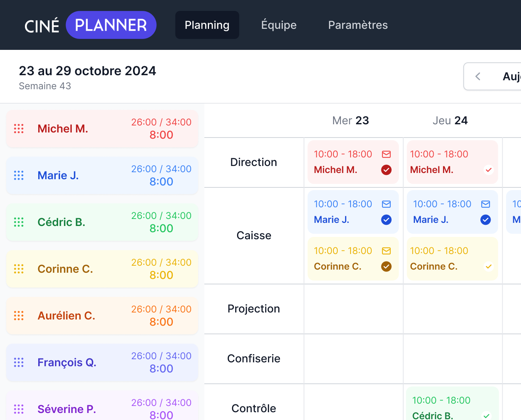Toggle validation check on Michel M. Thursday shift
The height and width of the screenshot is (420, 521).
point(489,170)
